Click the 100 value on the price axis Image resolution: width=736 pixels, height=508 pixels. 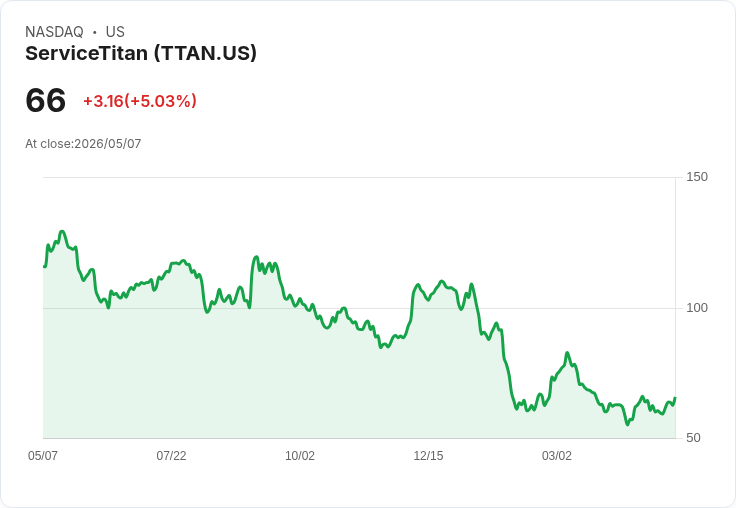pyautogui.click(x=697, y=308)
